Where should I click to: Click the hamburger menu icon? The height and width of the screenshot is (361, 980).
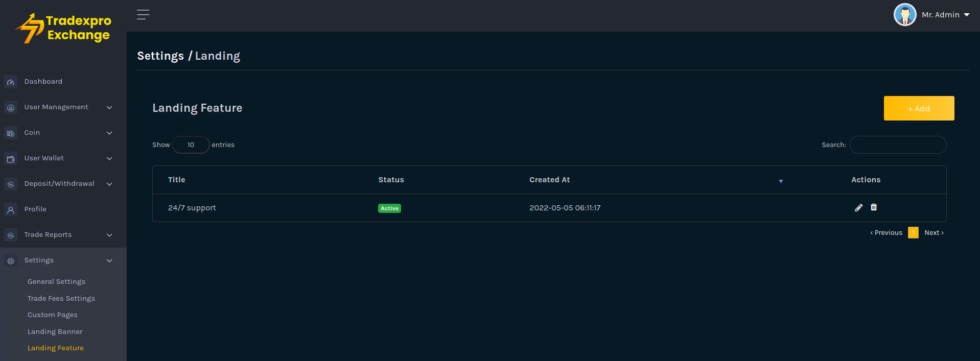(x=143, y=15)
